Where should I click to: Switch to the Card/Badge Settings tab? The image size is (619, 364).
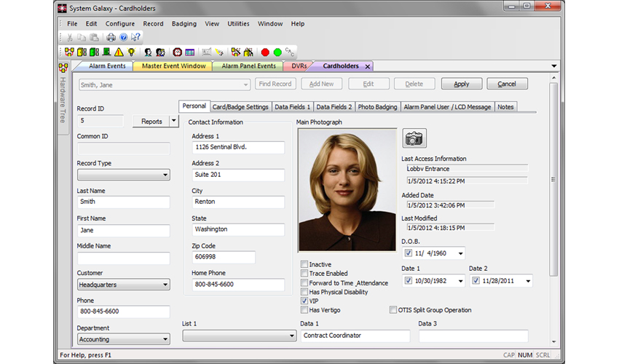[240, 107]
